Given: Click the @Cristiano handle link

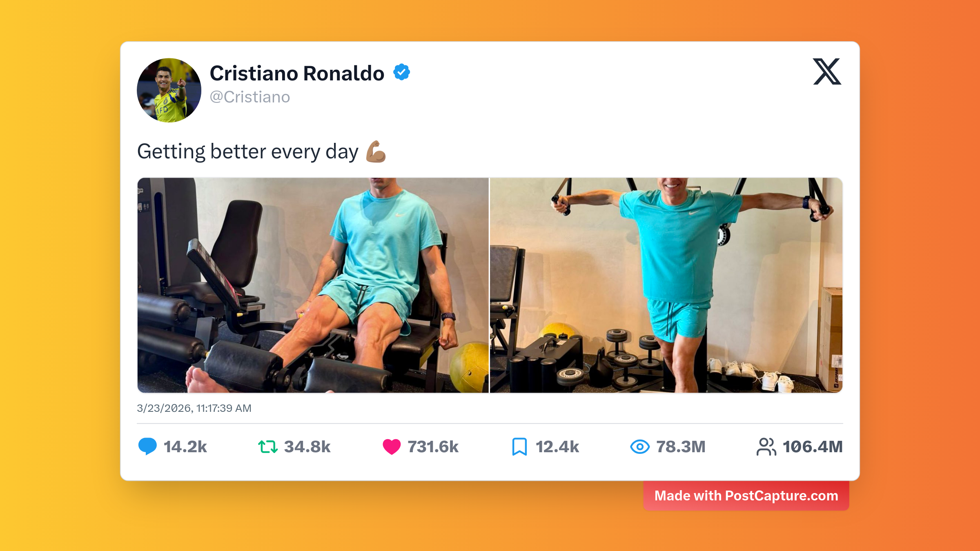Looking at the screenshot, I should [x=250, y=97].
